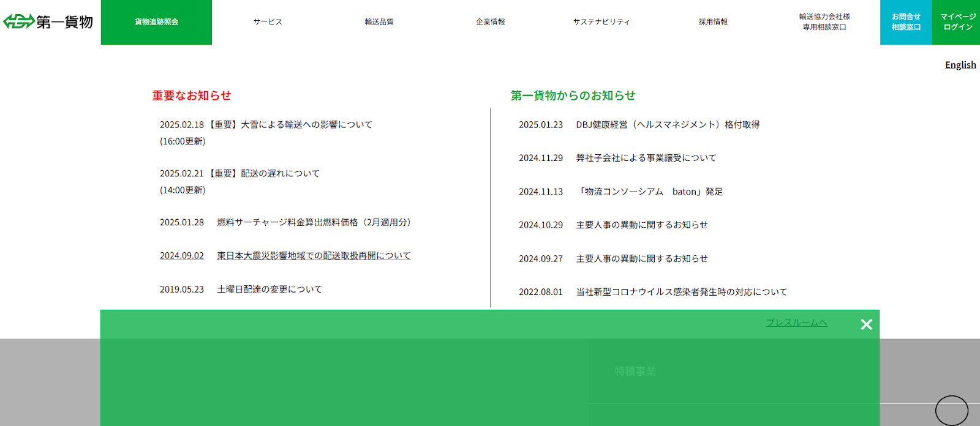
Task: Open 2024.09.27 主要人事の異動 news
Action: click(613, 259)
